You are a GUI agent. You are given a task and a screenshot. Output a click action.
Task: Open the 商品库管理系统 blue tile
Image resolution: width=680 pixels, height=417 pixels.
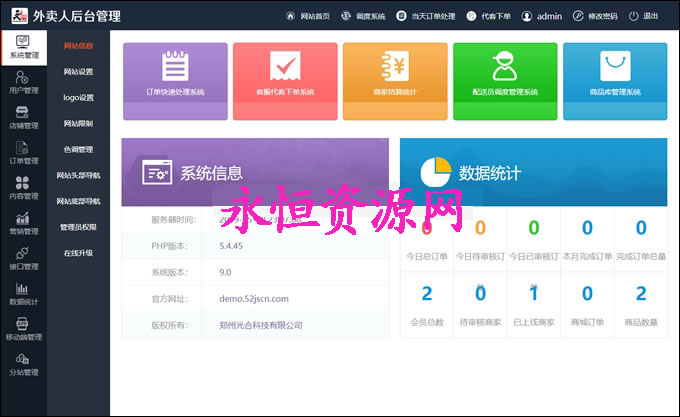(614, 71)
